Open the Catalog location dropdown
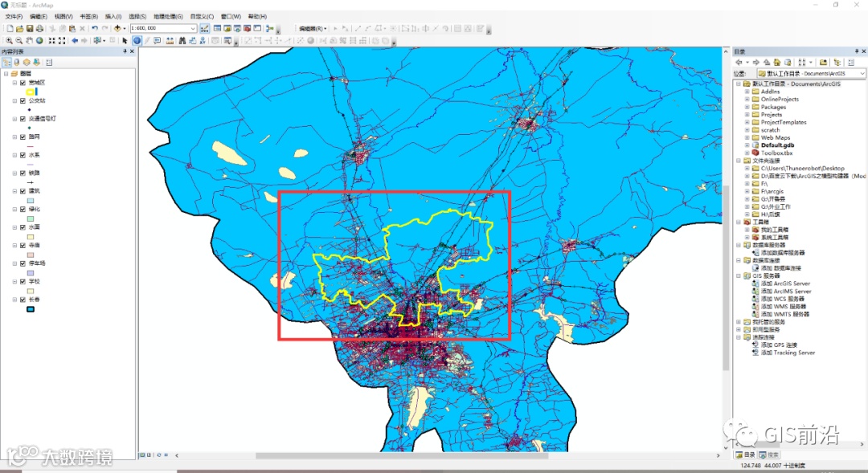Screen dimensions: 868x473 pos(862,73)
